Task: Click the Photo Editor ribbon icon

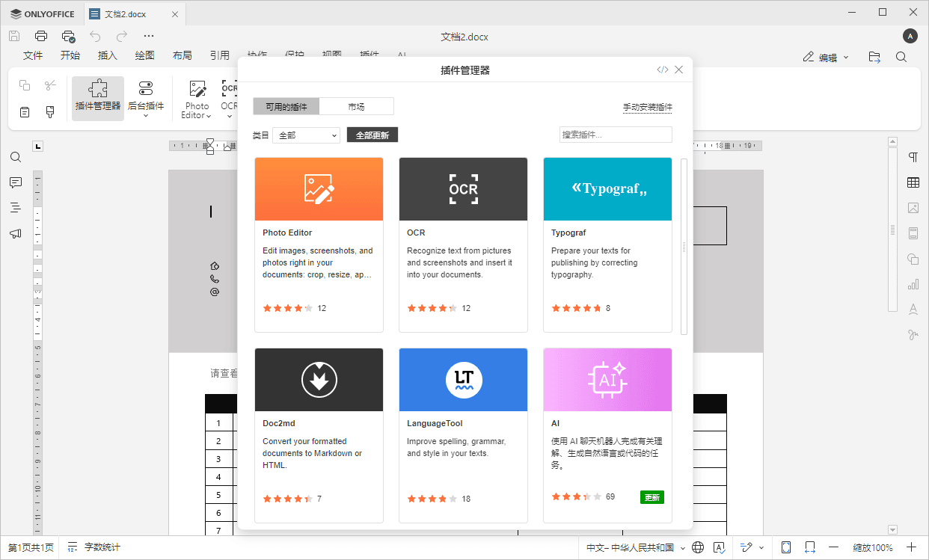Action: [x=197, y=90]
